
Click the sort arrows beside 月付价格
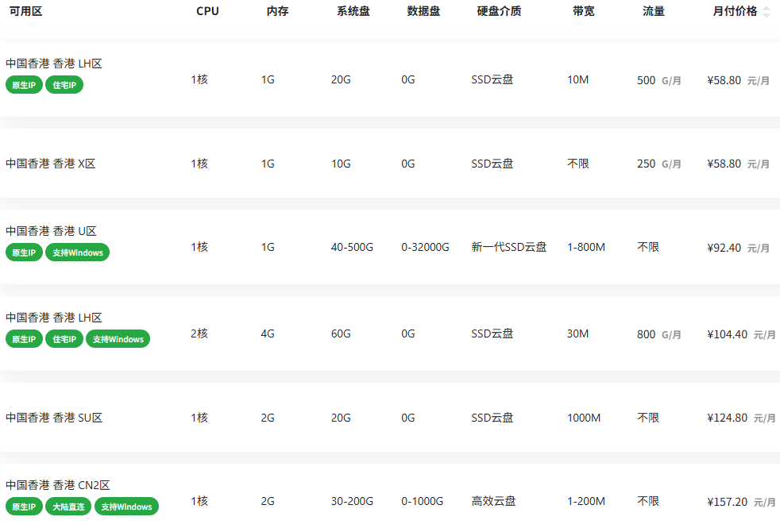pos(766,12)
